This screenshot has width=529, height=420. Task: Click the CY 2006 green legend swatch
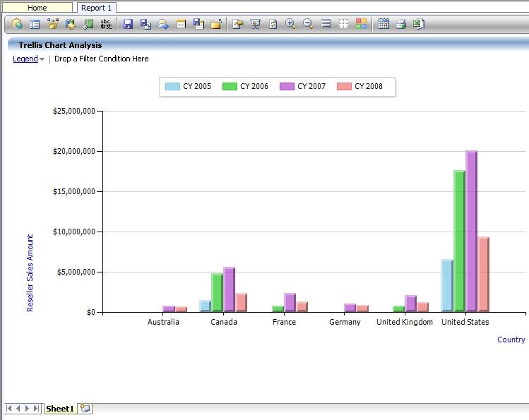pos(230,87)
